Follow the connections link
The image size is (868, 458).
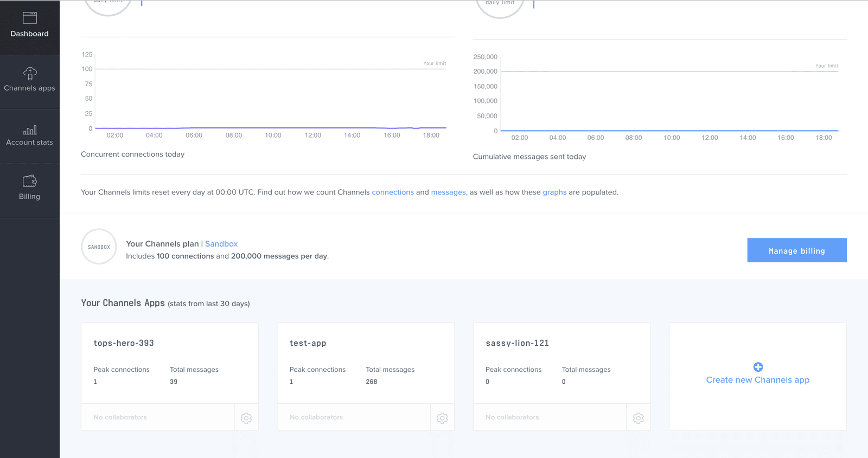click(x=393, y=192)
